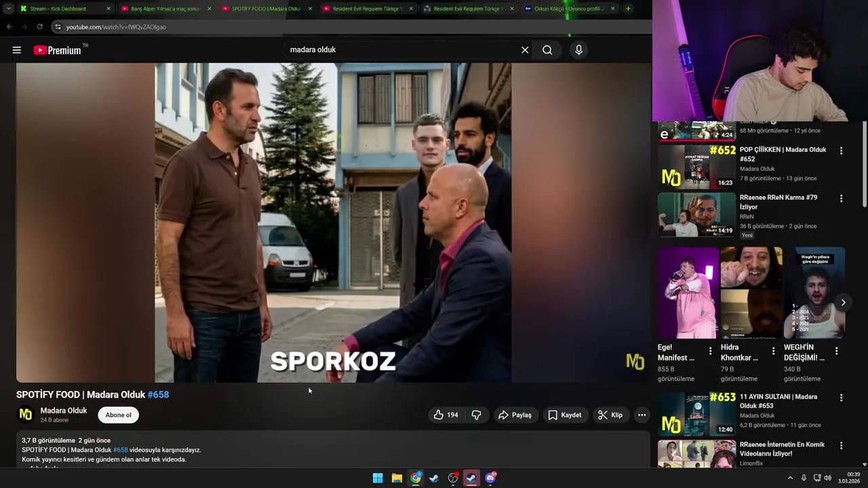This screenshot has height=488, width=868.
Task: Open the Hidra Khontkar short thumbnail
Action: click(x=751, y=293)
